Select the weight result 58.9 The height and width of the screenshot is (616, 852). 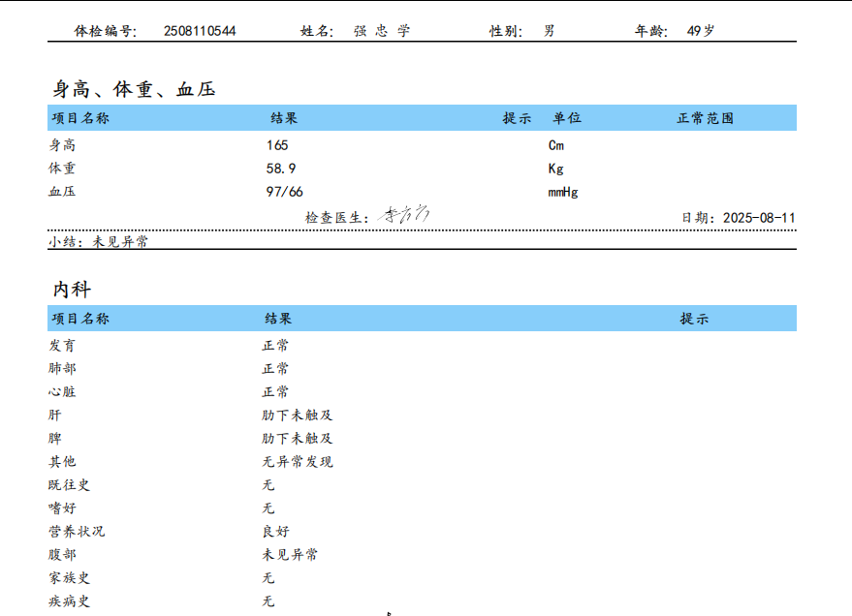click(281, 169)
